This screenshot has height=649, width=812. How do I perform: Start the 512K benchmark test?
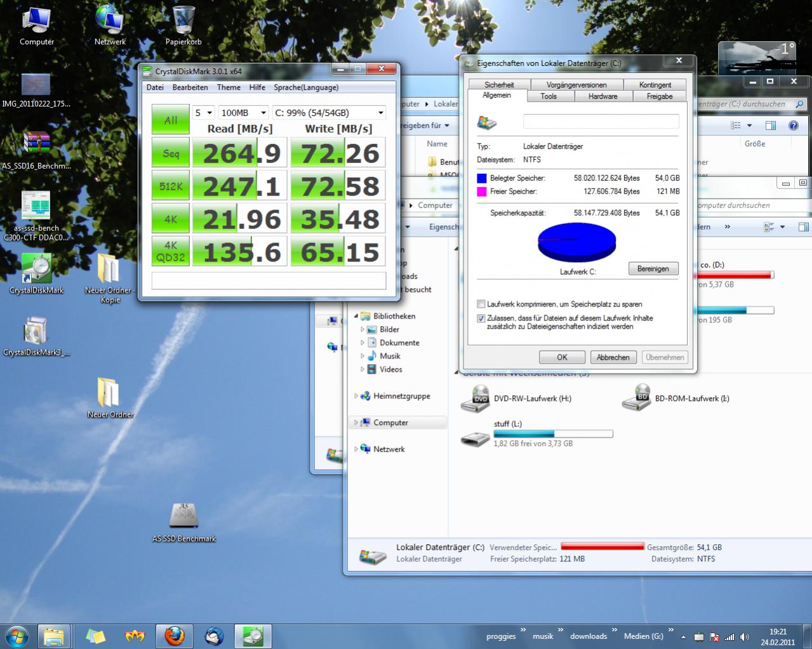click(x=171, y=186)
